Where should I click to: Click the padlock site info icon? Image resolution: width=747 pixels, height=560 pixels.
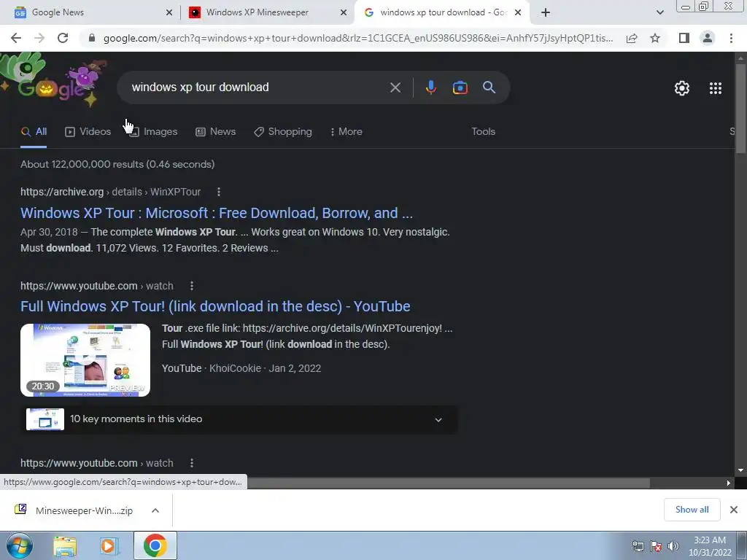pyautogui.click(x=92, y=38)
